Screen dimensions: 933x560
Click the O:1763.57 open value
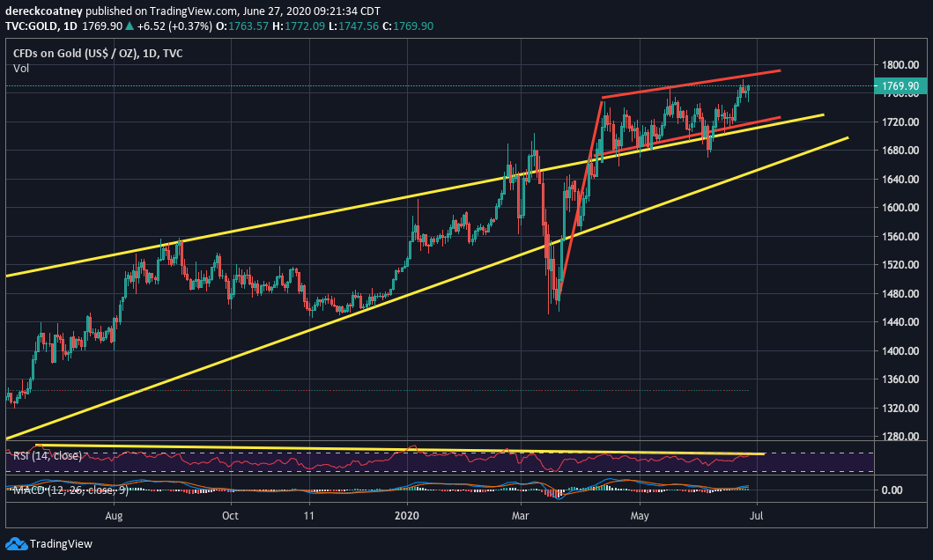coord(241,26)
